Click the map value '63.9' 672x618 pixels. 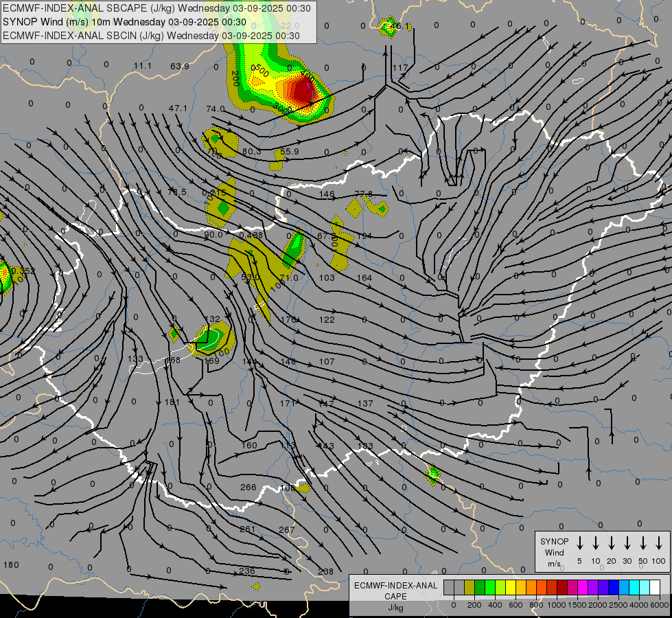(x=180, y=66)
